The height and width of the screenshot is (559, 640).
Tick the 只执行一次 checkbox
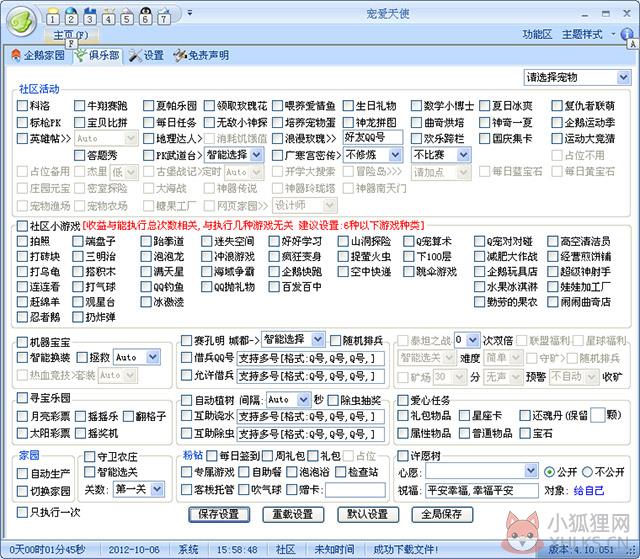tap(22, 512)
